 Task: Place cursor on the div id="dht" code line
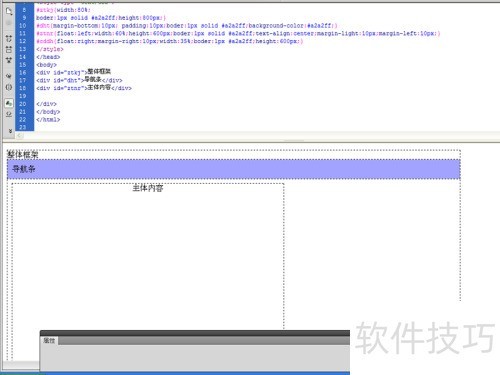click(79, 80)
